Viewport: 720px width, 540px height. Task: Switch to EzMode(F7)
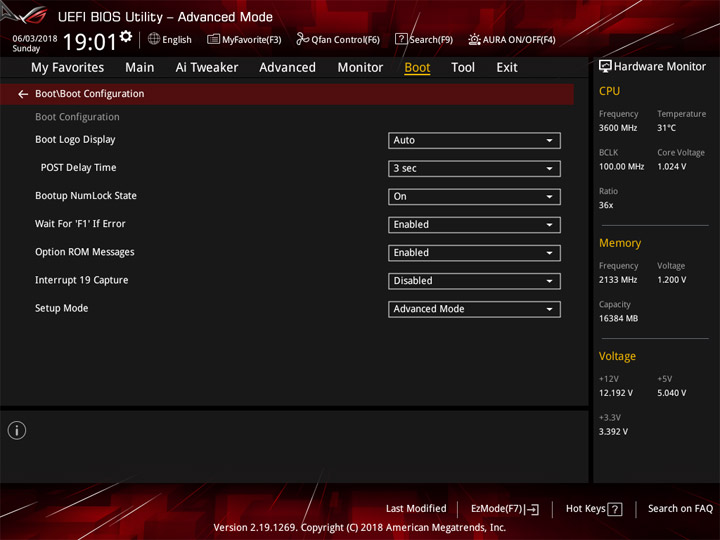pos(497,509)
